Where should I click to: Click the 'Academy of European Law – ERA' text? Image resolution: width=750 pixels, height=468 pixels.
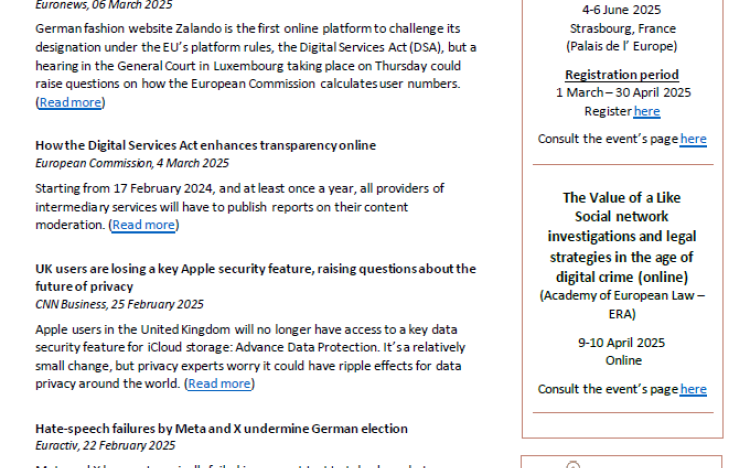[x=621, y=304]
